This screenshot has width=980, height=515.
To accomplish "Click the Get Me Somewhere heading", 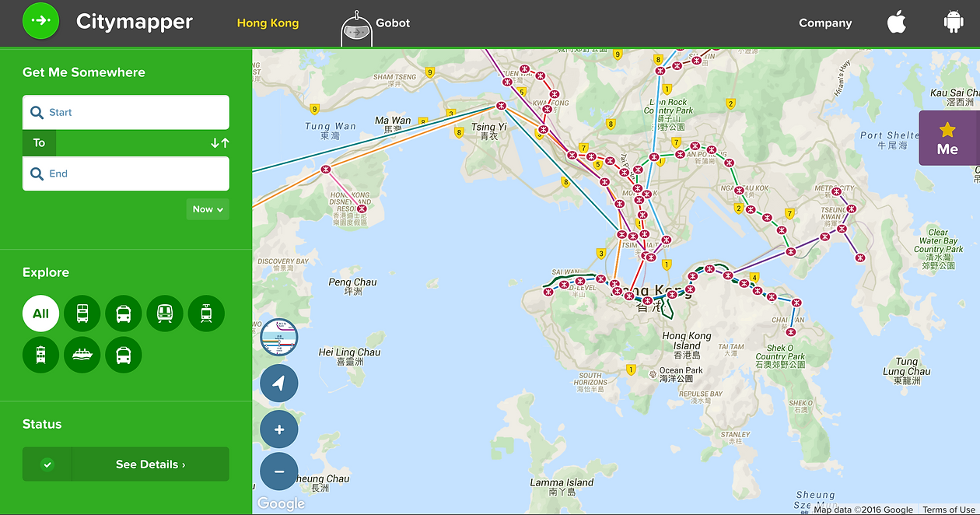I will point(84,72).
